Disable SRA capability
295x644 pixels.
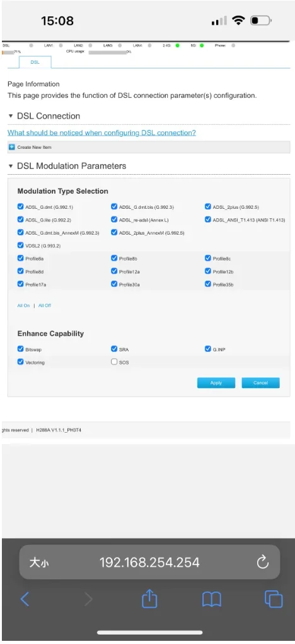[114, 349]
